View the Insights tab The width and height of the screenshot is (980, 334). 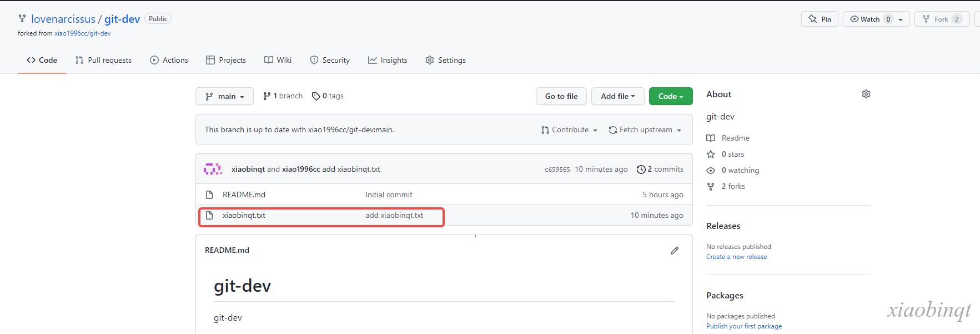tap(388, 60)
